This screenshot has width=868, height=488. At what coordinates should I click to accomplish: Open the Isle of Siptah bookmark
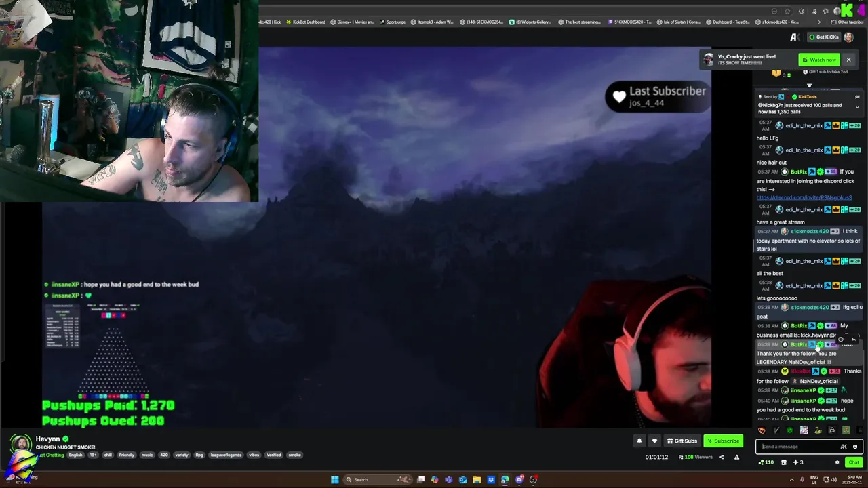678,22
